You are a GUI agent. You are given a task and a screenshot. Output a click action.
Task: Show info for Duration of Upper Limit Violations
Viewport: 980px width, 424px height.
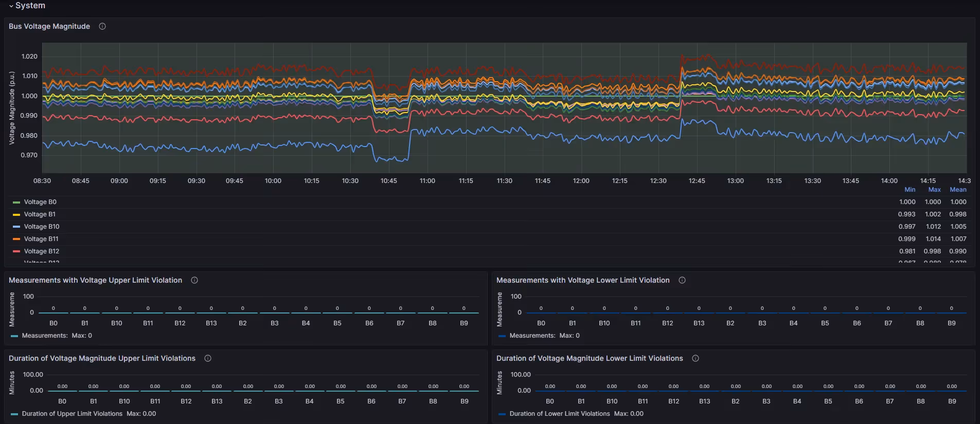(x=208, y=358)
